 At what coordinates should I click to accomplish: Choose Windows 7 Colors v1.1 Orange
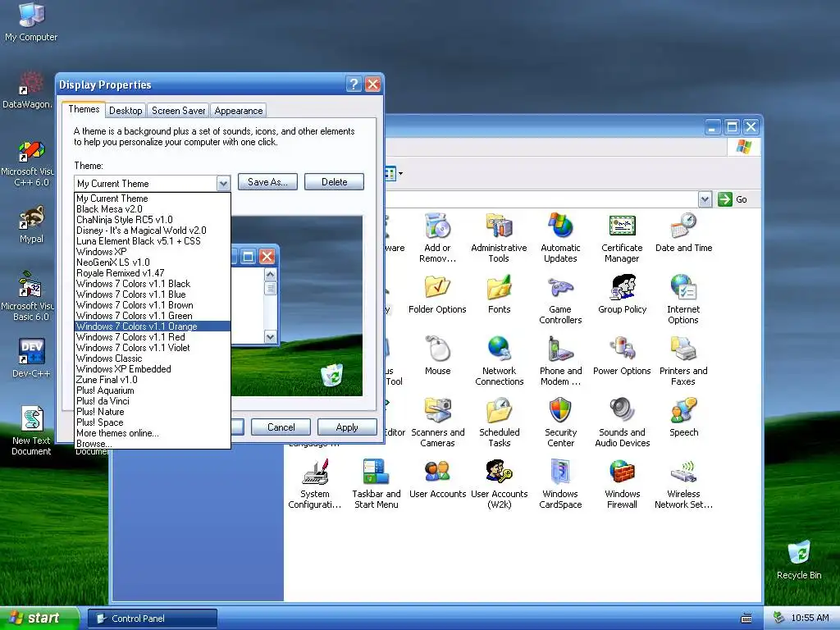coord(153,326)
